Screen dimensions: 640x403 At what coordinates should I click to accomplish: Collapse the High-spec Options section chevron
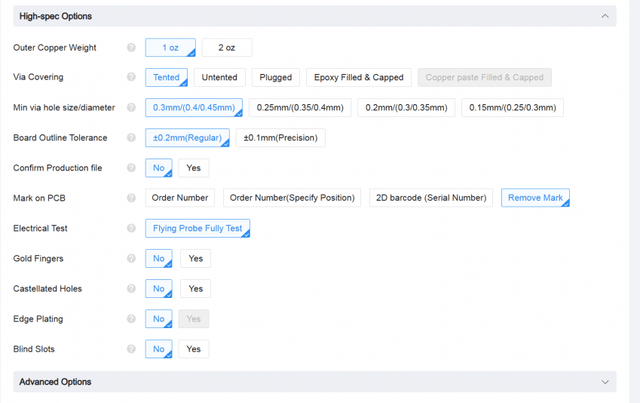pos(604,16)
